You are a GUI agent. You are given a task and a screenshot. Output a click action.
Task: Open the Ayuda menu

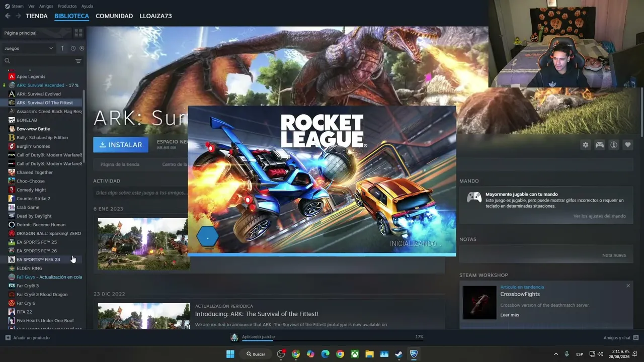pos(87,6)
